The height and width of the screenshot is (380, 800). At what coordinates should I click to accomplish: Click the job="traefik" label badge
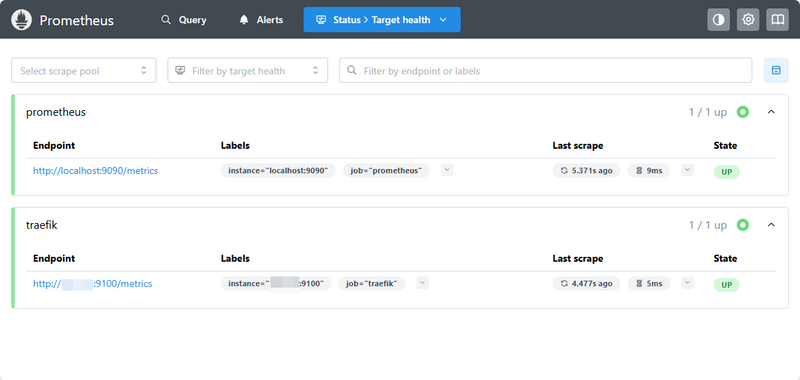click(372, 284)
